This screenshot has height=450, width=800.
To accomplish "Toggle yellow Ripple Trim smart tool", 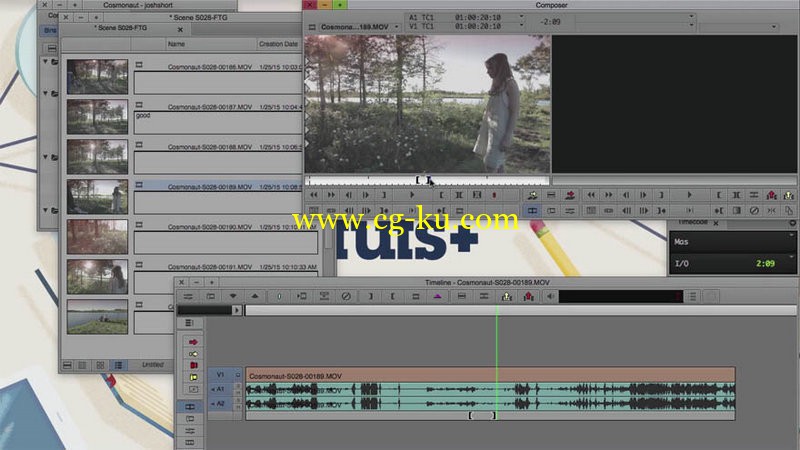I will pyautogui.click(x=193, y=377).
